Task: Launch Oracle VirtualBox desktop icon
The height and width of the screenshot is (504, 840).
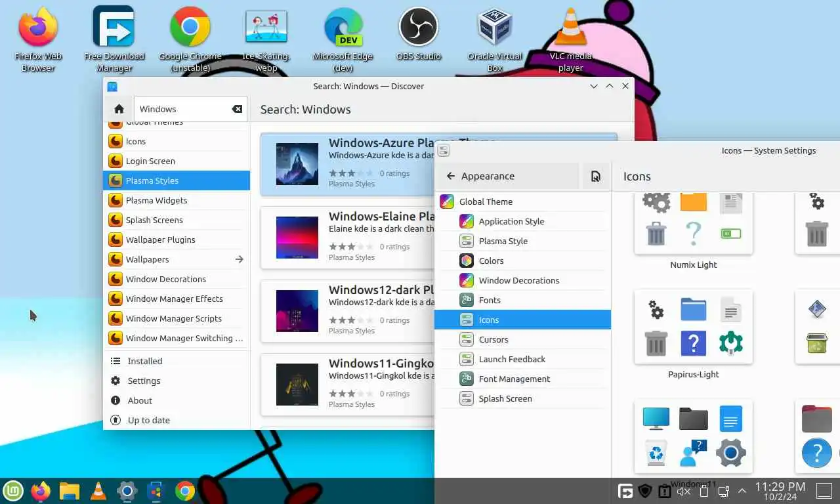Action: click(495, 39)
